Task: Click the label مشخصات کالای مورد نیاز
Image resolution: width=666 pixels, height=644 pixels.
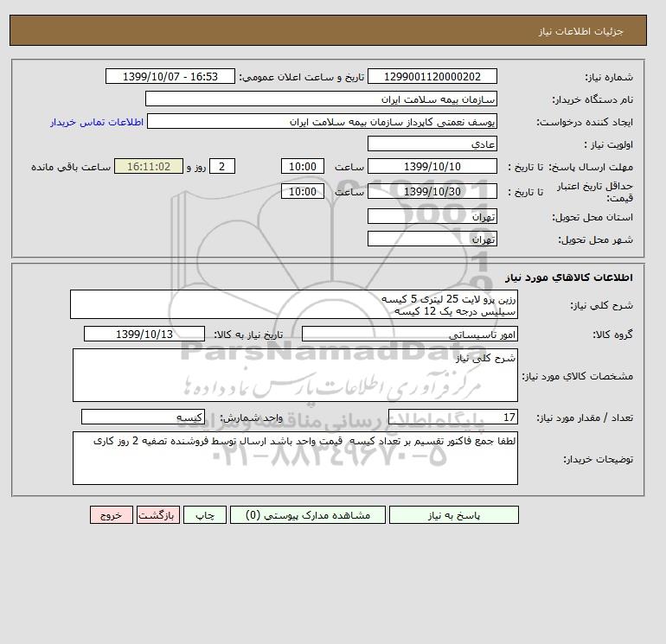Action: coord(578,376)
